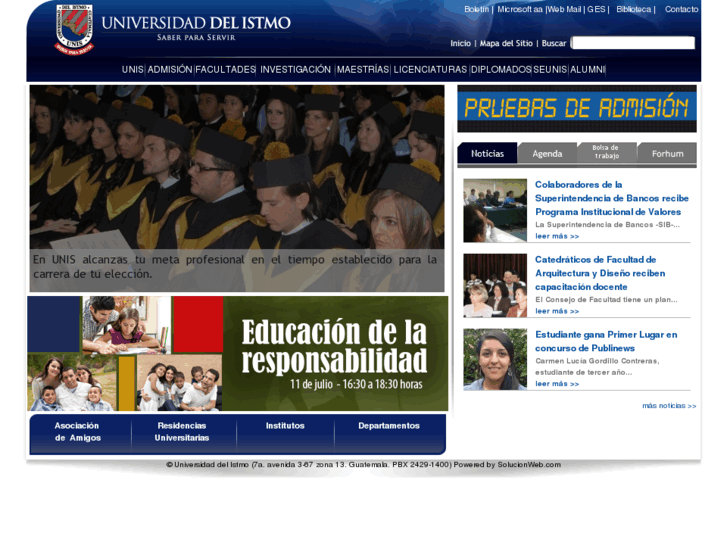Open the Institutos section
The height and width of the screenshot is (545, 727).
pos(285,426)
